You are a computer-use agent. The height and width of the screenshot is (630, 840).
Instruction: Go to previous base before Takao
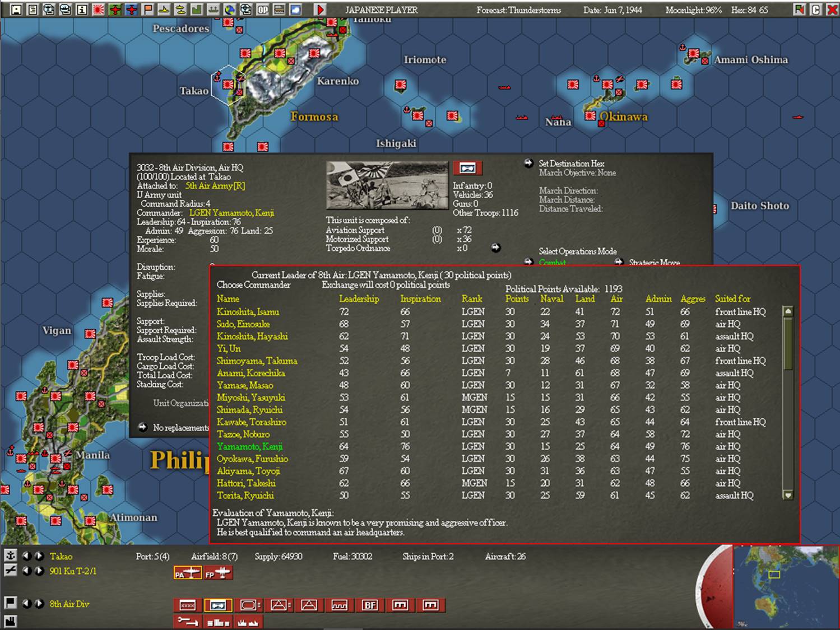coord(27,556)
